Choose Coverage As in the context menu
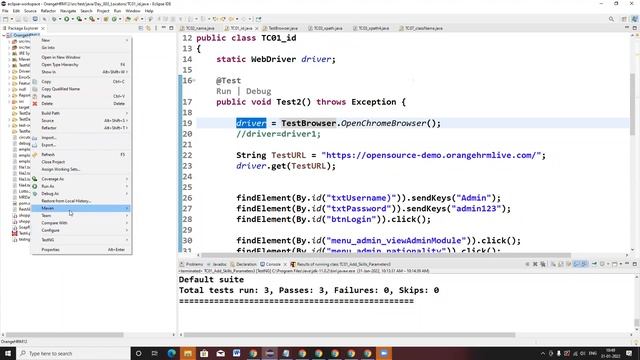 click(81, 179)
